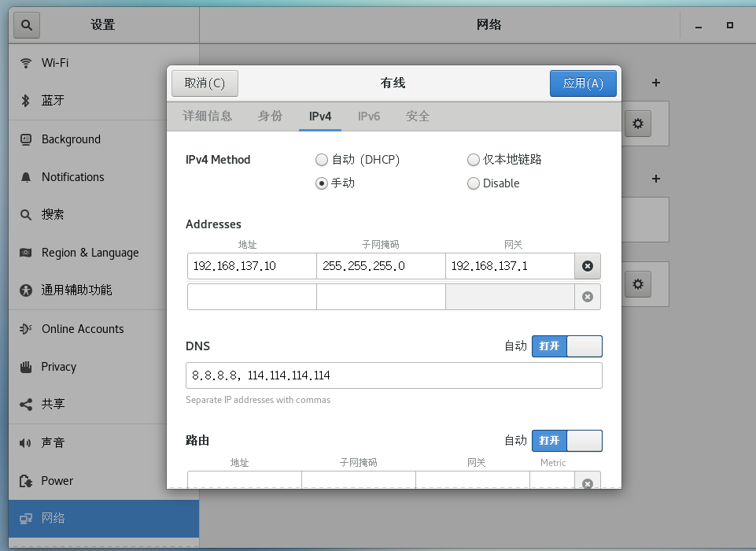Click the route gateway input field

(x=473, y=480)
